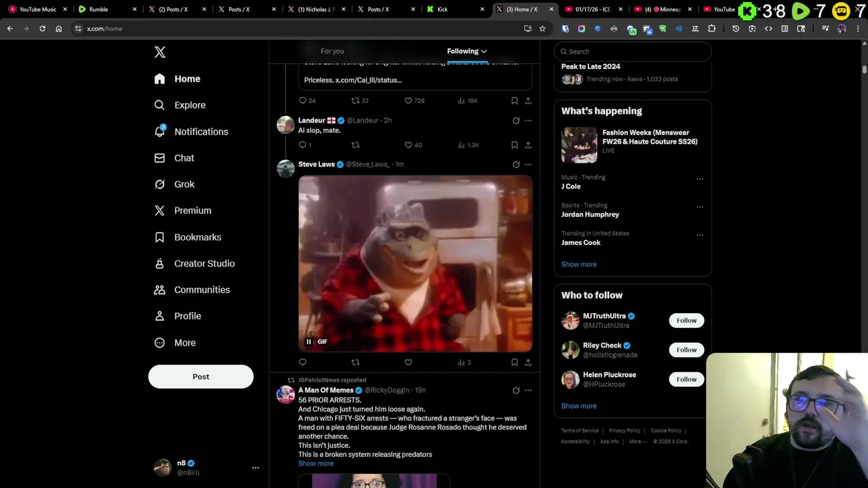Repost the Steve Laws GIF post
The width and height of the screenshot is (868, 488).
(x=355, y=363)
